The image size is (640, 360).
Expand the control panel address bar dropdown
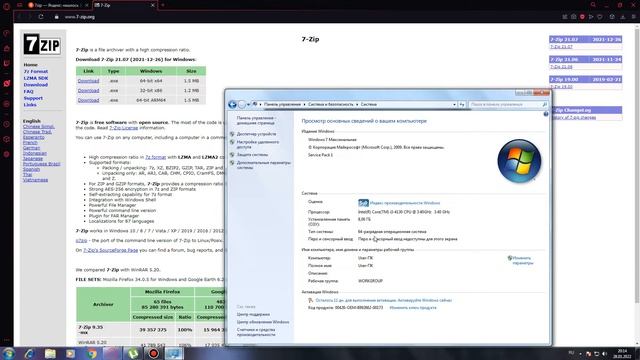[454, 104]
